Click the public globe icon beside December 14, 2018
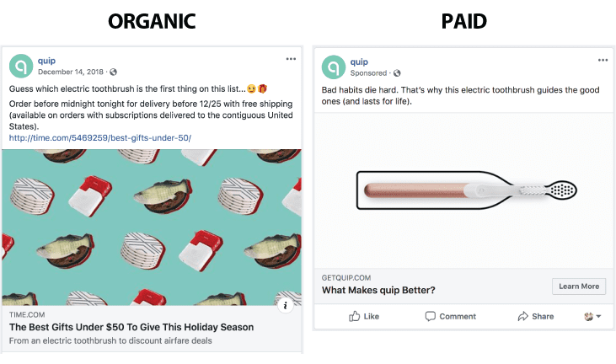This screenshot has height=364, width=616. point(113,72)
